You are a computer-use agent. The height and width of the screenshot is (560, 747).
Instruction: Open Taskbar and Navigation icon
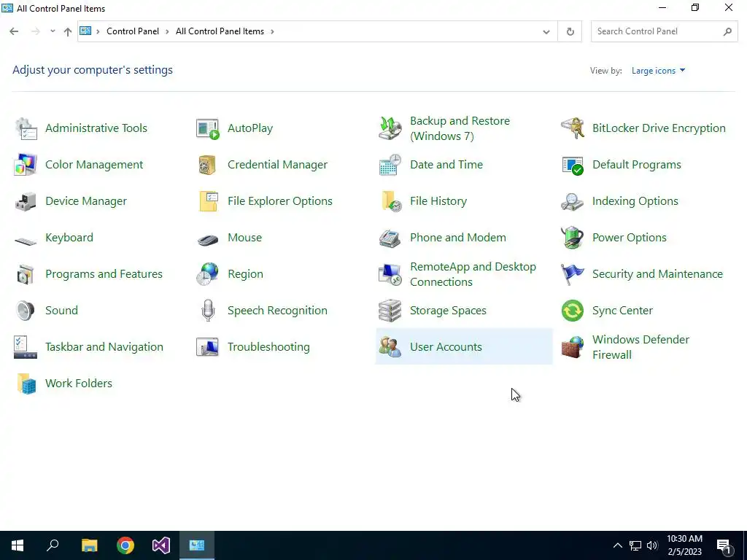(26, 347)
